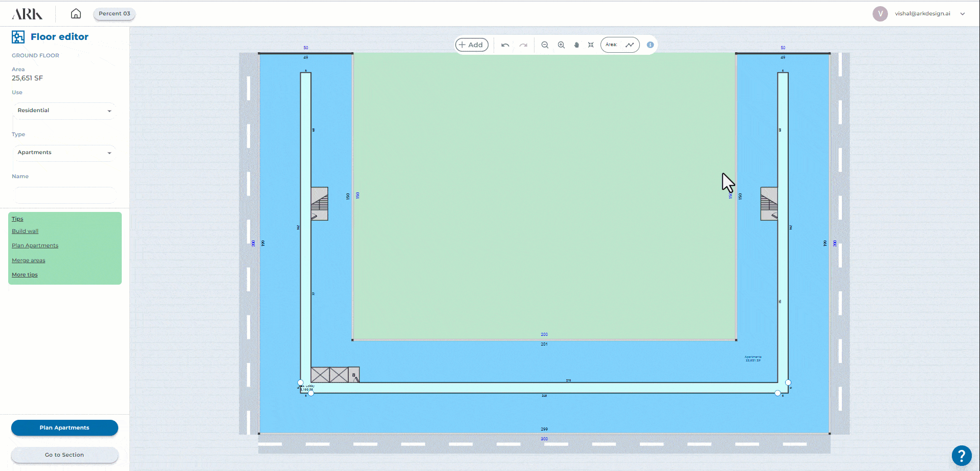This screenshot has width=980, height=471.
Task: Click the fit-to-screen collapse icon
Action: pyautogui.click(x=591, y=45)
